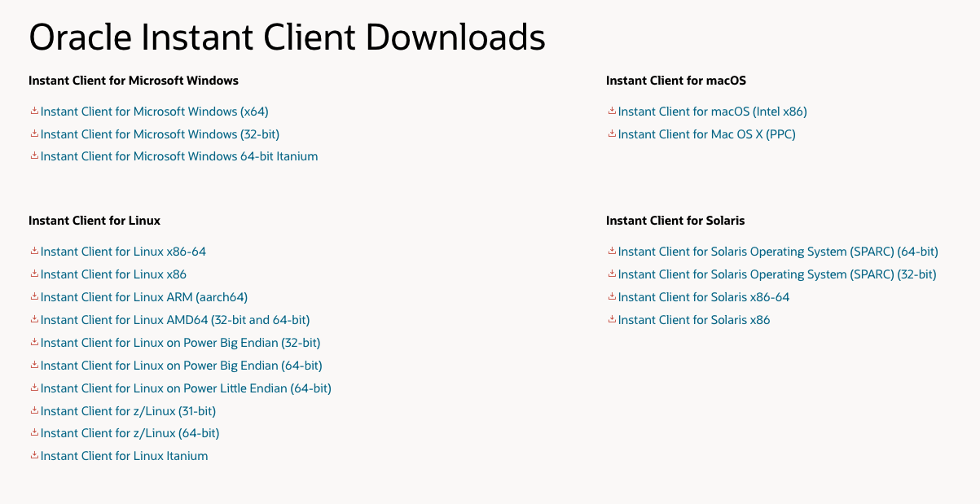Click the Oracle Instant Client Downloads heading

pos(287,37)
